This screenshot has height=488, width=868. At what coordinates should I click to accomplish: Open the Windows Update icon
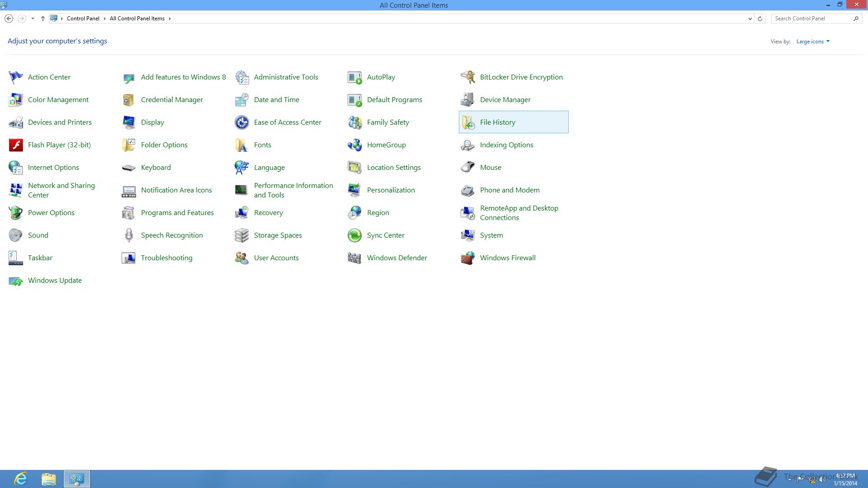(x=16, y=281)
